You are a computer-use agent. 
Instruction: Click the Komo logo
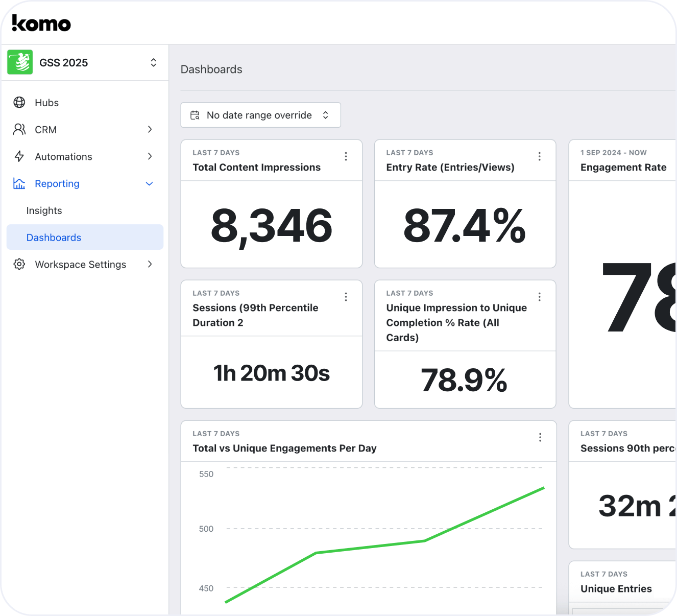point(41,23)
